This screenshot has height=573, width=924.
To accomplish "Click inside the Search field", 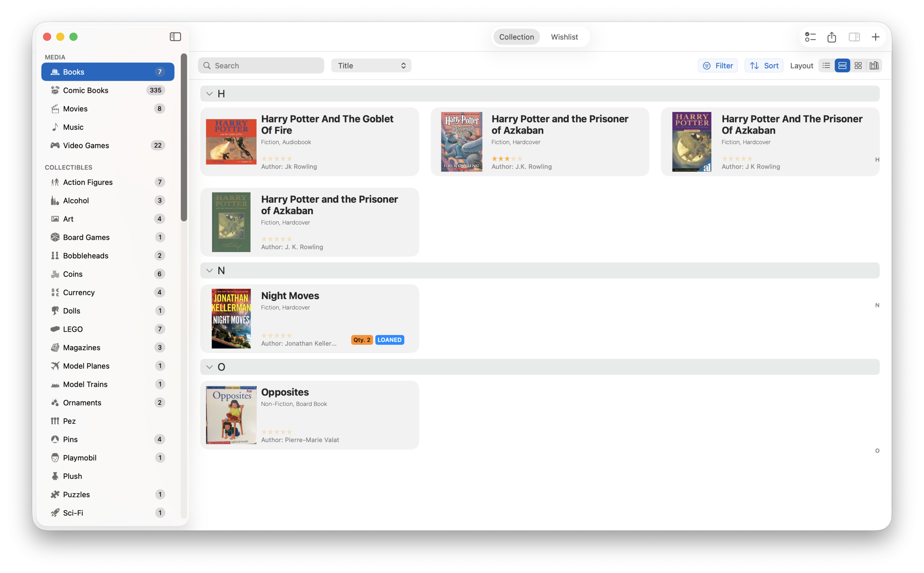I will coord(261,65).
